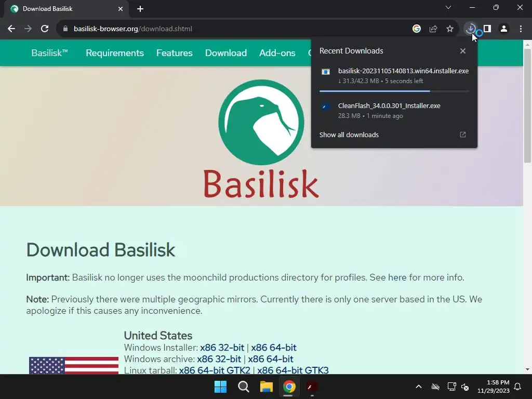Open the network status tray icon

pos(451,387)
